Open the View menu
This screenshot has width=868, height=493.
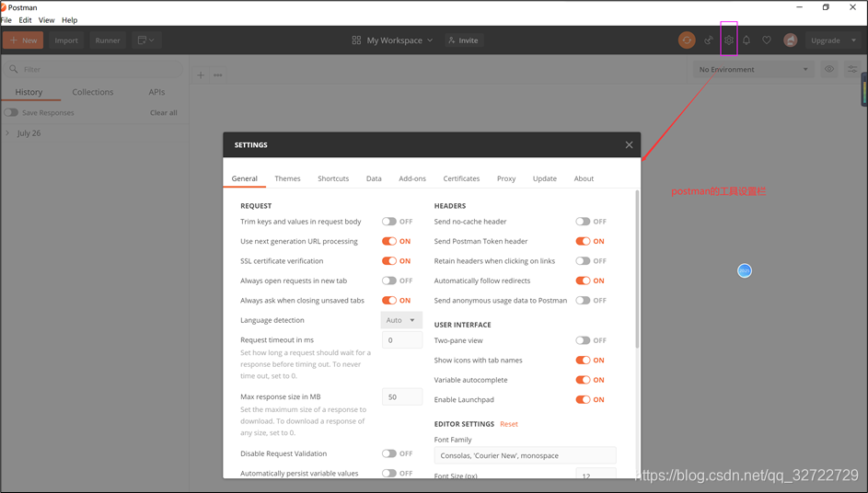tap(47, 20)
